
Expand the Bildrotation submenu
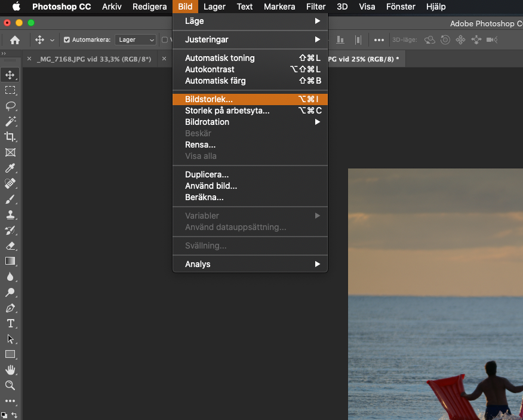click(250, 122)
